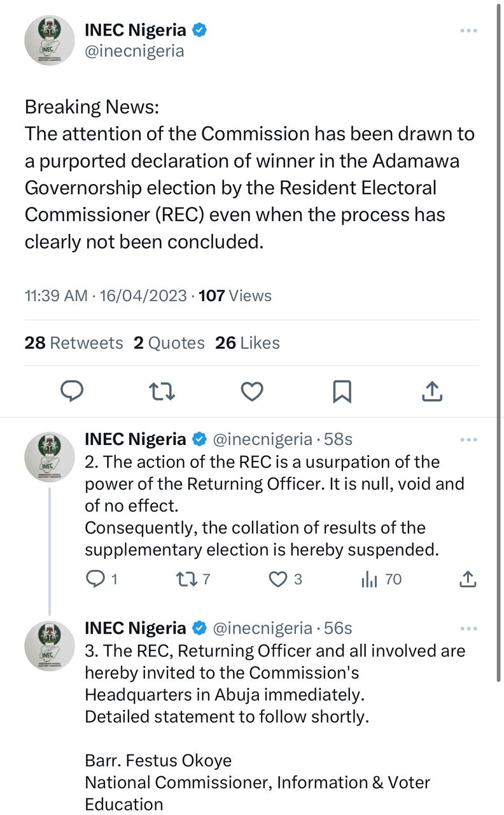Bookmark the main tweet
This screenshot has width=504, height=815.
pos(342,392)
